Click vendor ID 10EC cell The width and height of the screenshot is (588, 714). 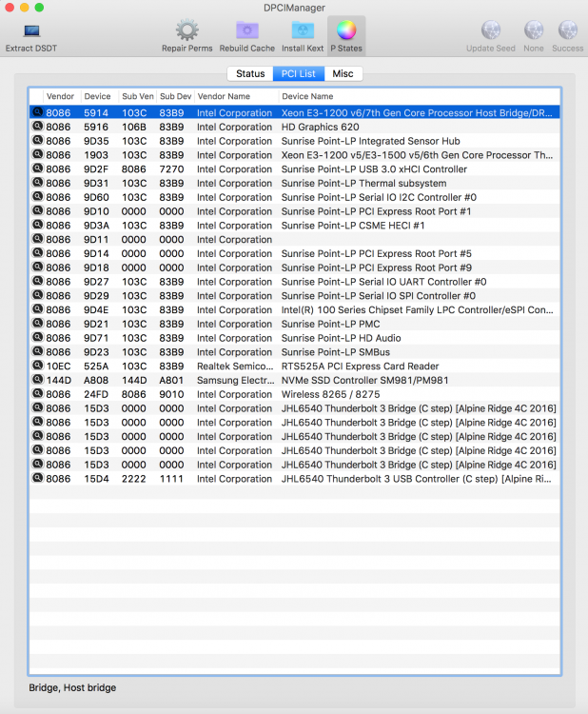tap(58, 367)
